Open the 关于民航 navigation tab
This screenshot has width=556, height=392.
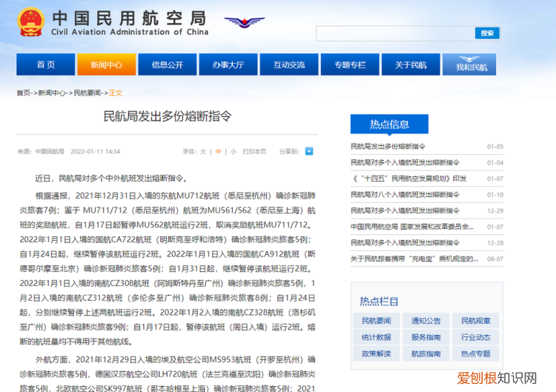coord(411,64)
